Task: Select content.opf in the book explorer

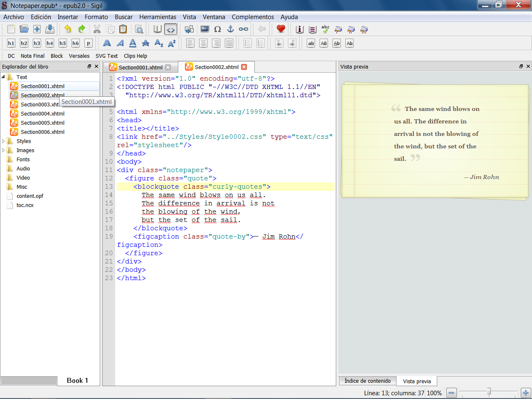Action: 30,196
